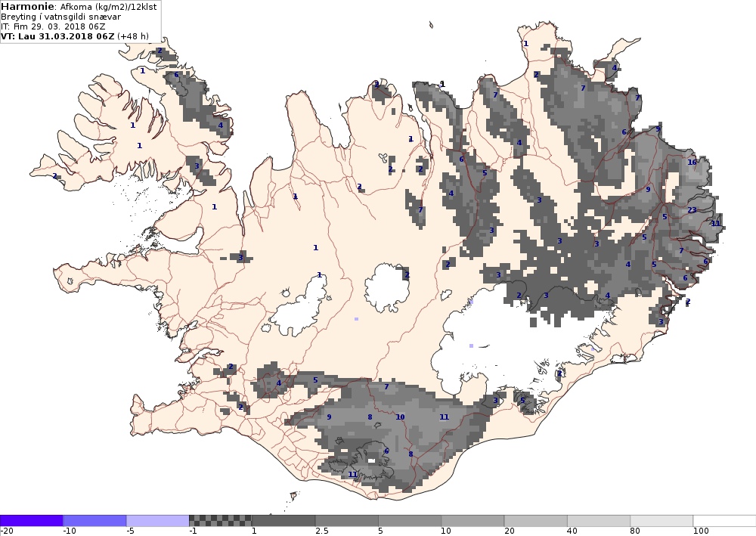Screen dimensions: 756x536
Task: Click the 'IT: Fim 29. 03. 2018 06Z' line
Action: [53, 26]
